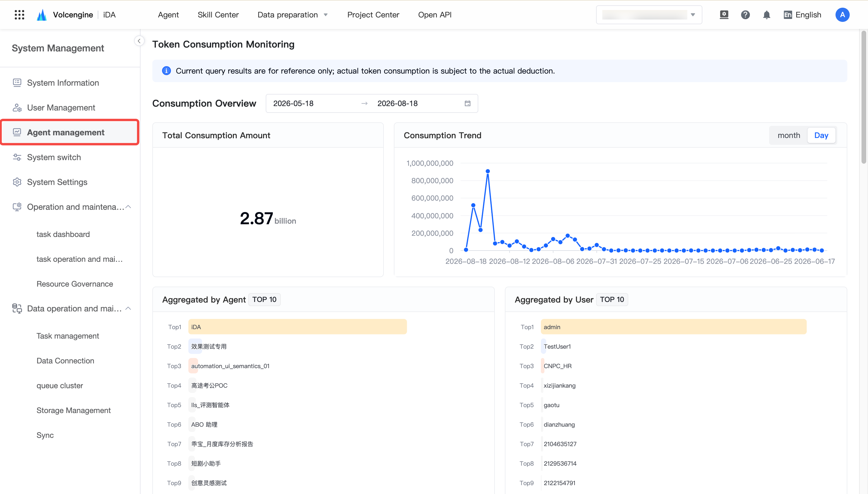
Task: Select TestUser1 in the user ranking
Action: 557,346
